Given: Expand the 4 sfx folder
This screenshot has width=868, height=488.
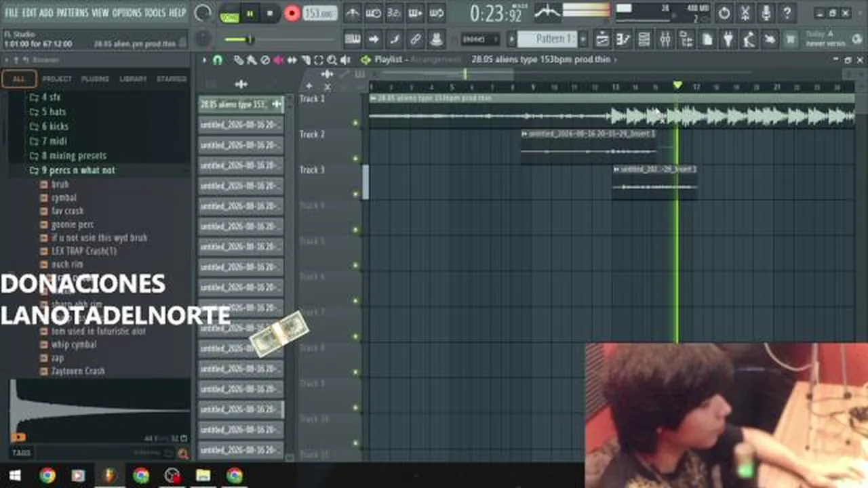Looking at the screenshot, I should tap(45, 97).
